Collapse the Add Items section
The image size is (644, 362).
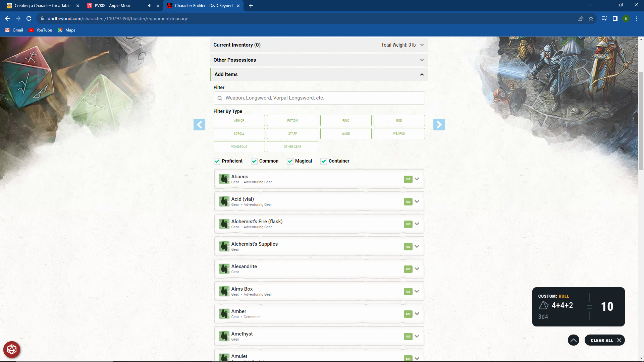(x=422, y=74)
